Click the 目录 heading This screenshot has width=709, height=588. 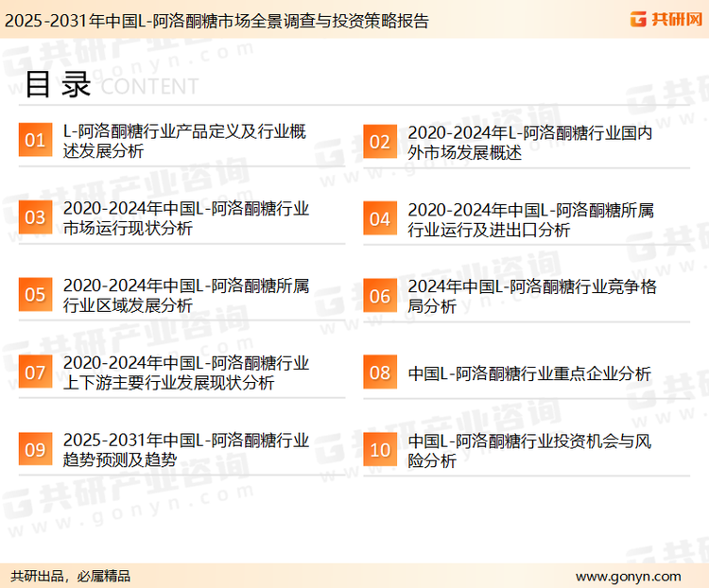click(58, 84)
